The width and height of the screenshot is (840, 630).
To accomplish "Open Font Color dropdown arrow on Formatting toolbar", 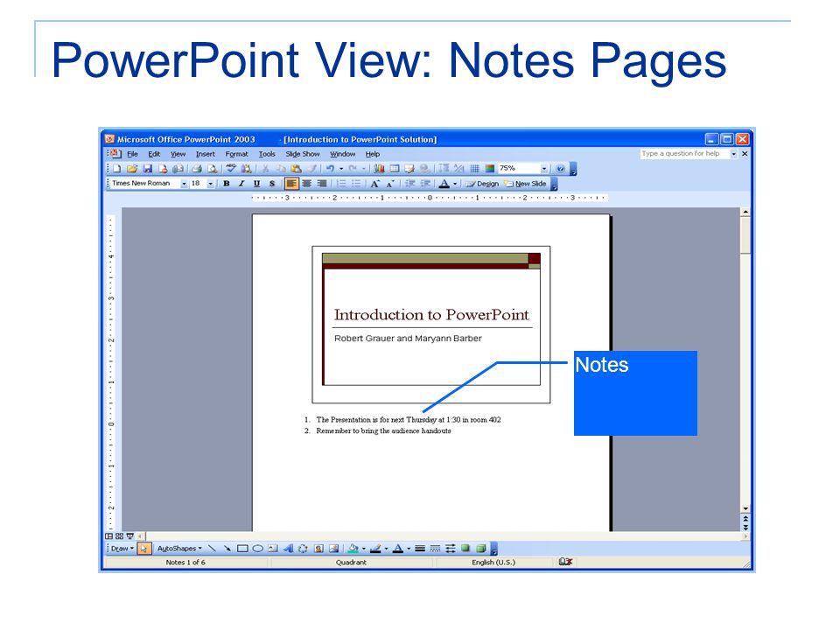I will [455, 183].
